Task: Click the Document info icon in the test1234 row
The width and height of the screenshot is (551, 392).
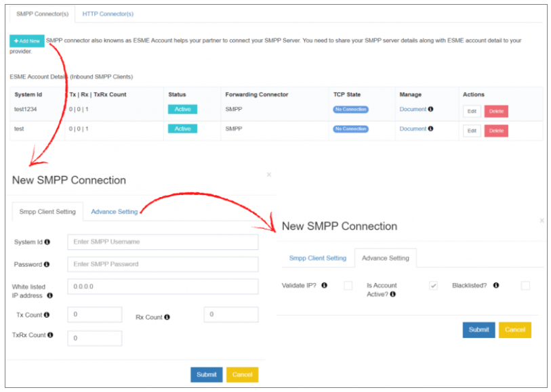Action: pos(431,109)
